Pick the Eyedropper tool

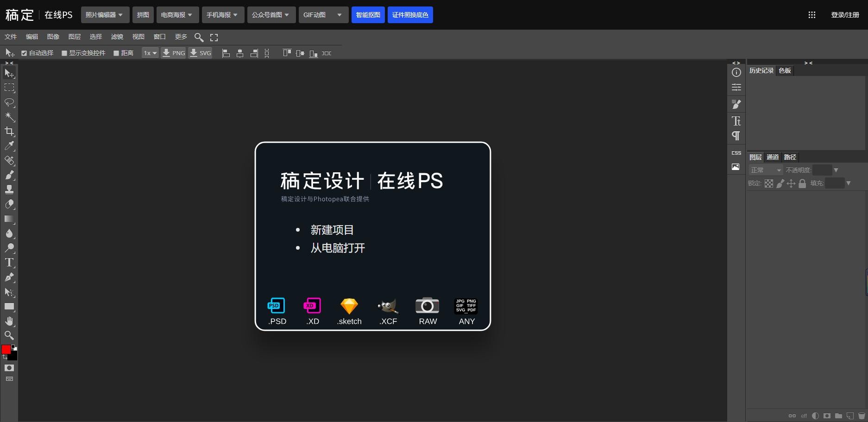[9, 146]
